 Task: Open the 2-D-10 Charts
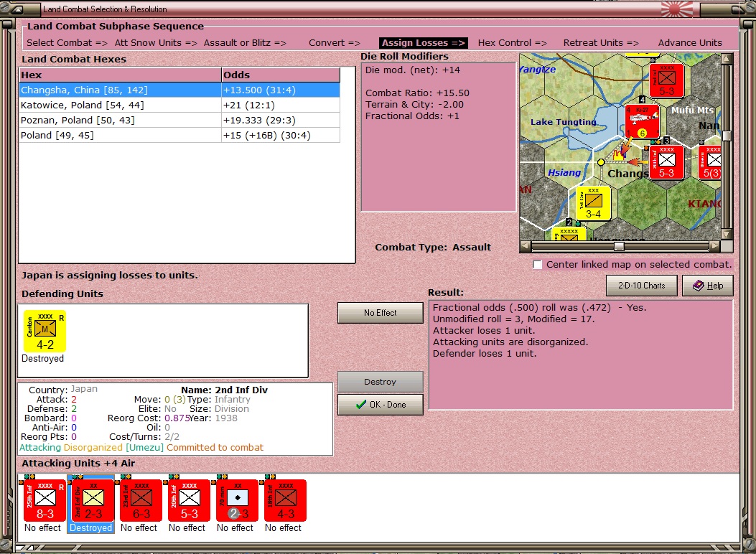tap(641, 286)
